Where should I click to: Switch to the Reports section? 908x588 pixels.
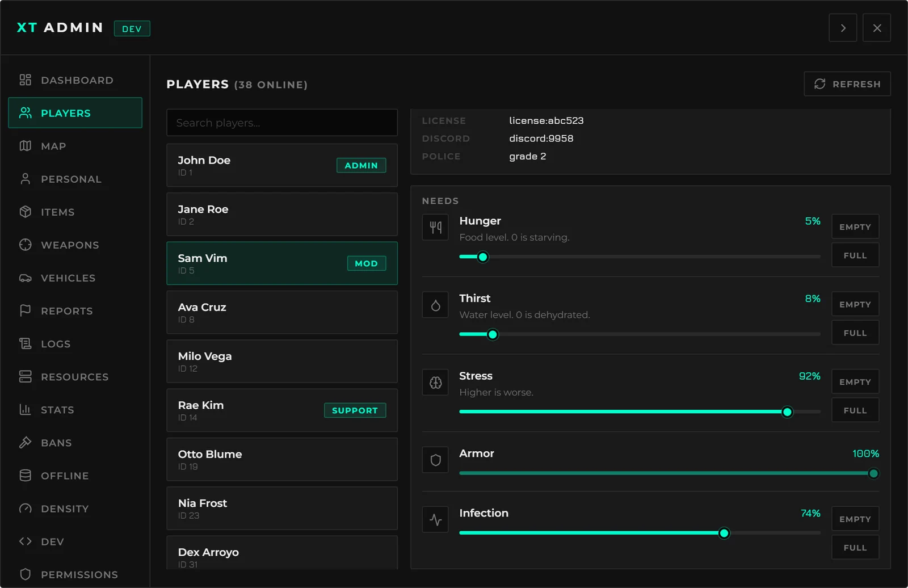click(75, 310)
